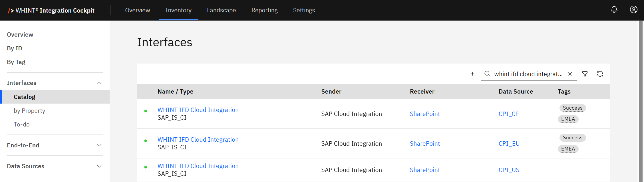Click the Data Source column header

coord(516,92)
